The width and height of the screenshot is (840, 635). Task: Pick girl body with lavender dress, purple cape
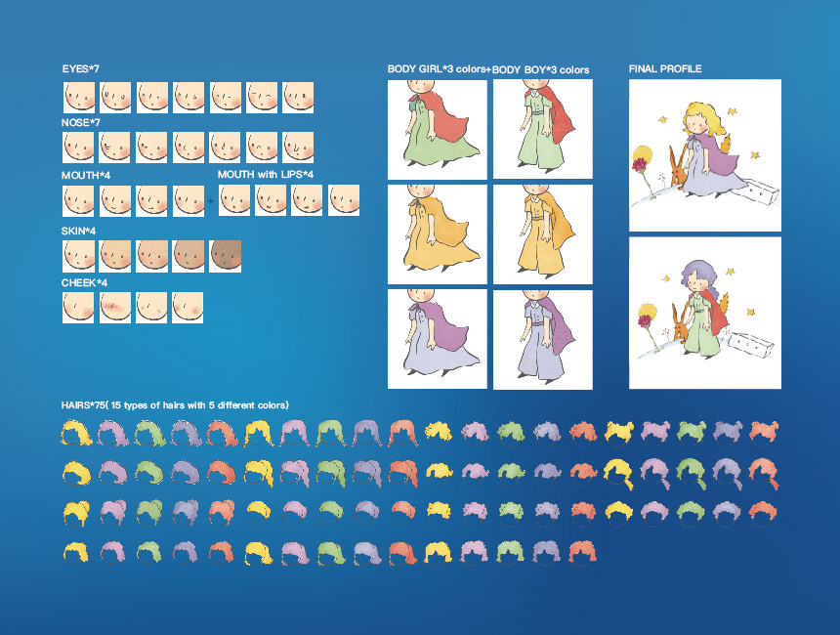click(x=438, y=339)
